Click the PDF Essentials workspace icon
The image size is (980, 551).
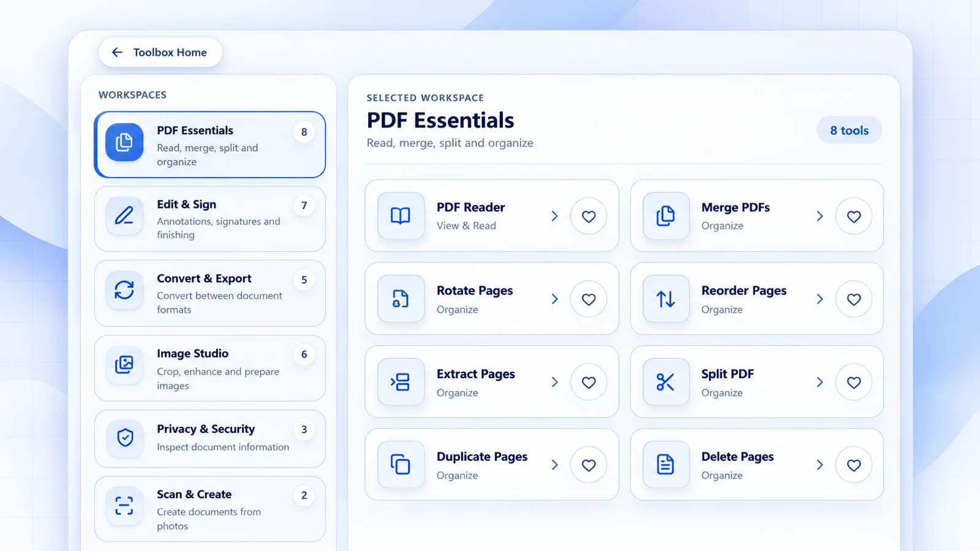point(124,142)
